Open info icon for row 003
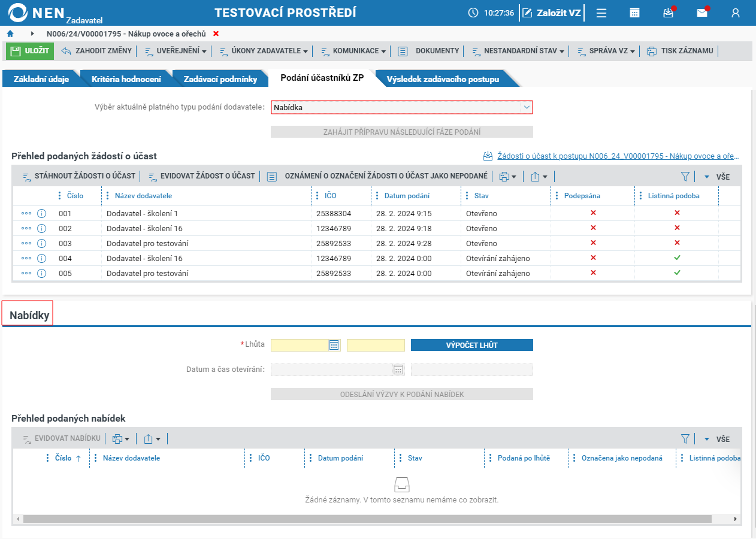The height and width of the screenshot is (539, 756). point(42,243)
